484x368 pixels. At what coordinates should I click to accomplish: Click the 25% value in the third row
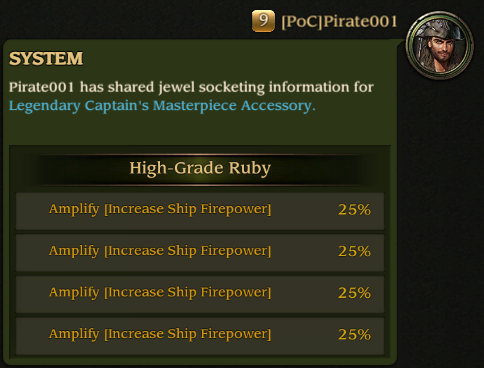tap(354, 293)
